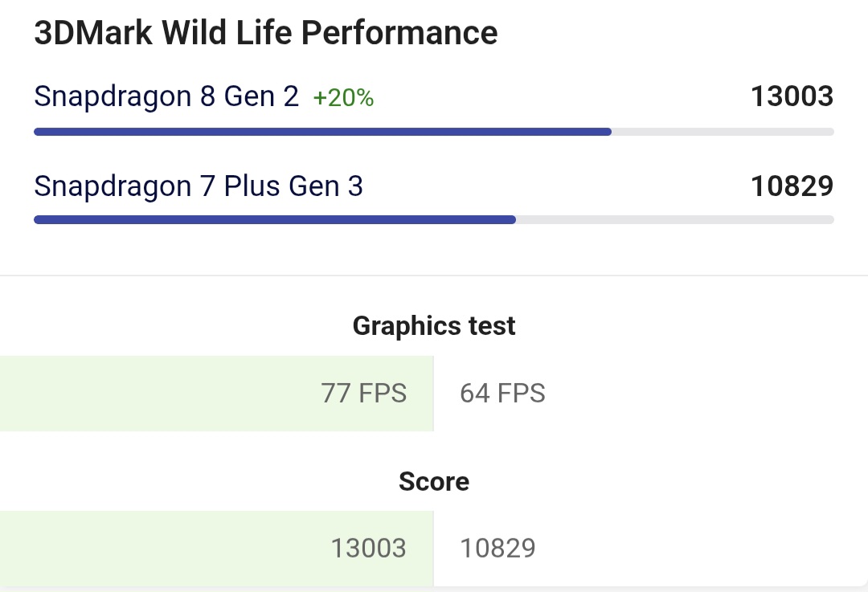868x592 pixels.
Task: Select the bold 13003 score at top right
Action: coord(792,96)
